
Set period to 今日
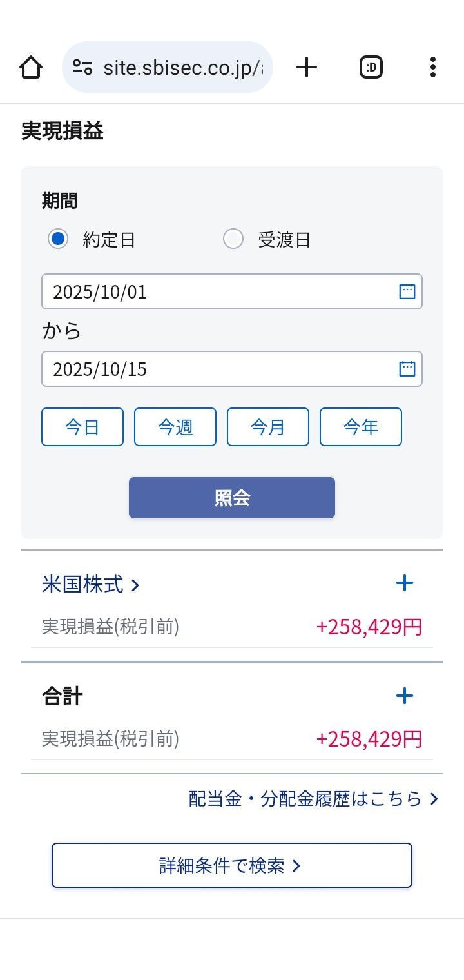[x=82, y=427]
